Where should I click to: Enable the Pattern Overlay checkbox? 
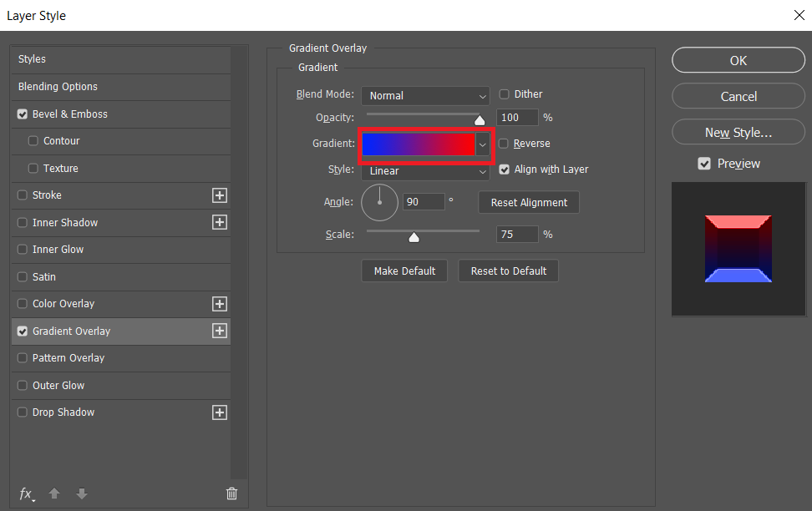(23, 358)
